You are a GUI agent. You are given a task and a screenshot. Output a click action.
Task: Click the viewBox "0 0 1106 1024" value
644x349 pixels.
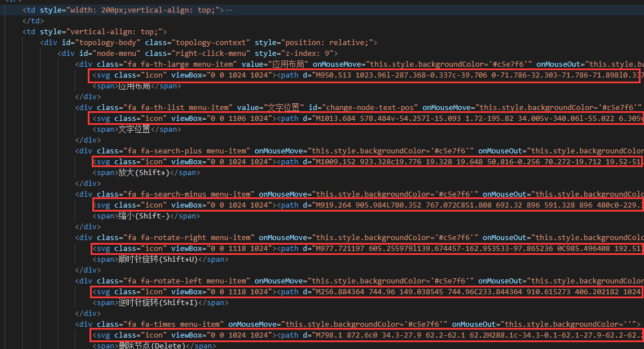(239, 119)
